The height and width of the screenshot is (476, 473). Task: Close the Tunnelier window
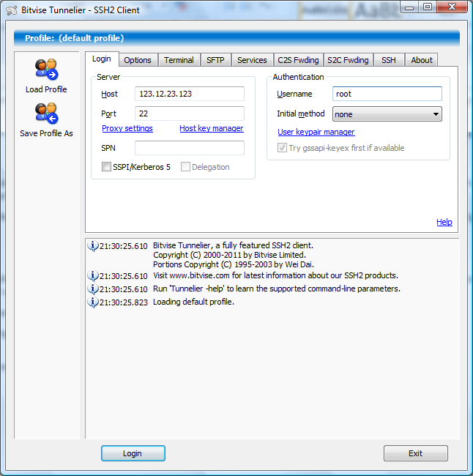(x=452, y=7)
